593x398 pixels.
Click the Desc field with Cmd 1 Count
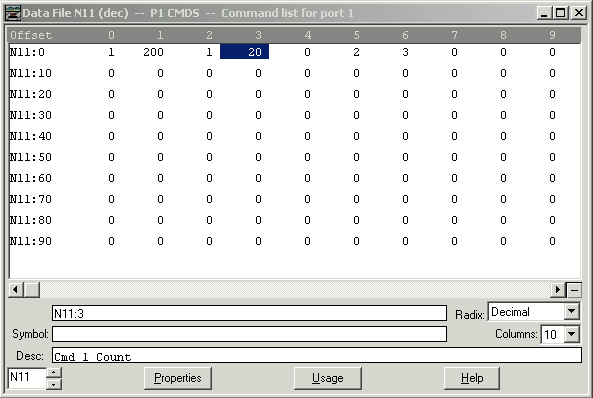[317, 356]
